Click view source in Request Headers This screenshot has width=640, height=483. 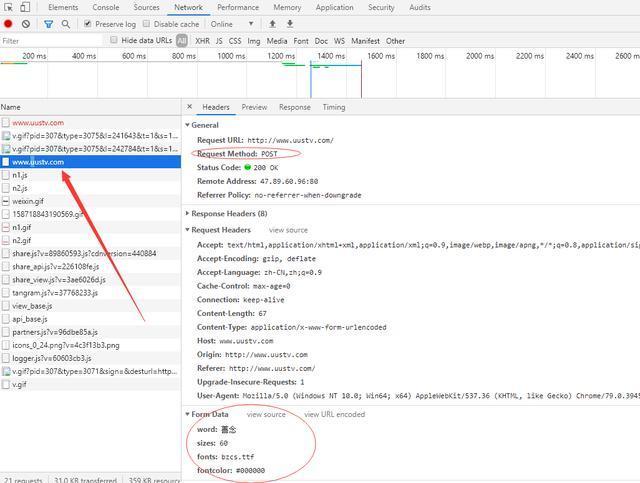[x=288, y=230]
